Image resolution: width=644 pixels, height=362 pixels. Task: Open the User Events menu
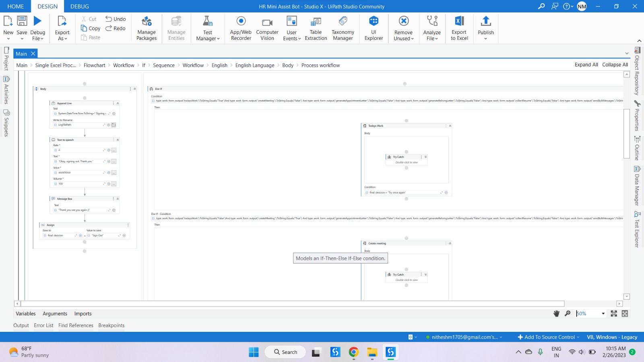pyautogui.click(x=292, y=28)
